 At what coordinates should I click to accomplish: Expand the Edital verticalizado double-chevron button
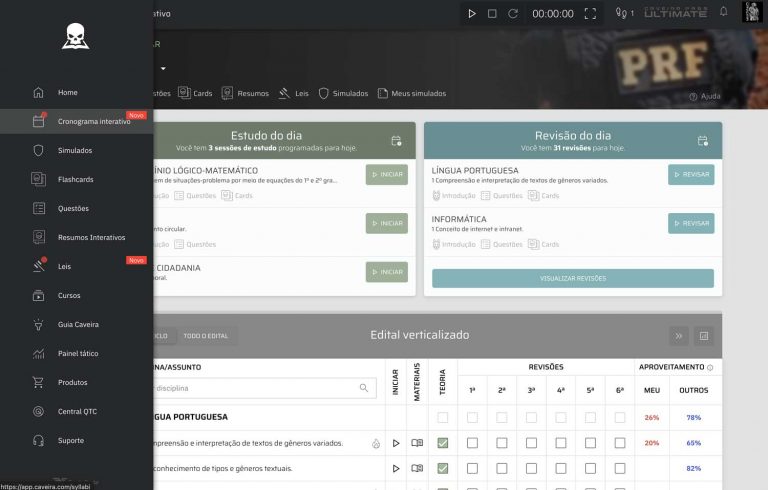pos(679,335)
